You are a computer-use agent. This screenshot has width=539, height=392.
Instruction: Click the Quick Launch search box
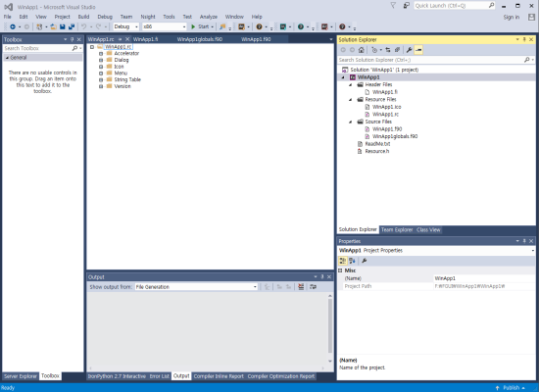[x=454, y=6]
